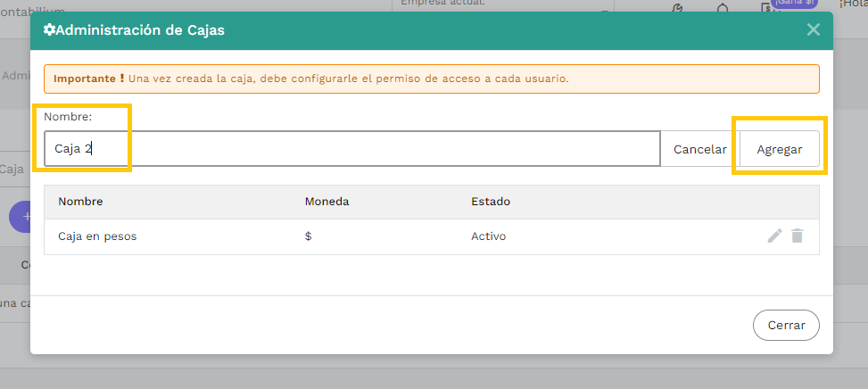
Task: Click the purple plus button behind the dialog
Action: (20, 217)
